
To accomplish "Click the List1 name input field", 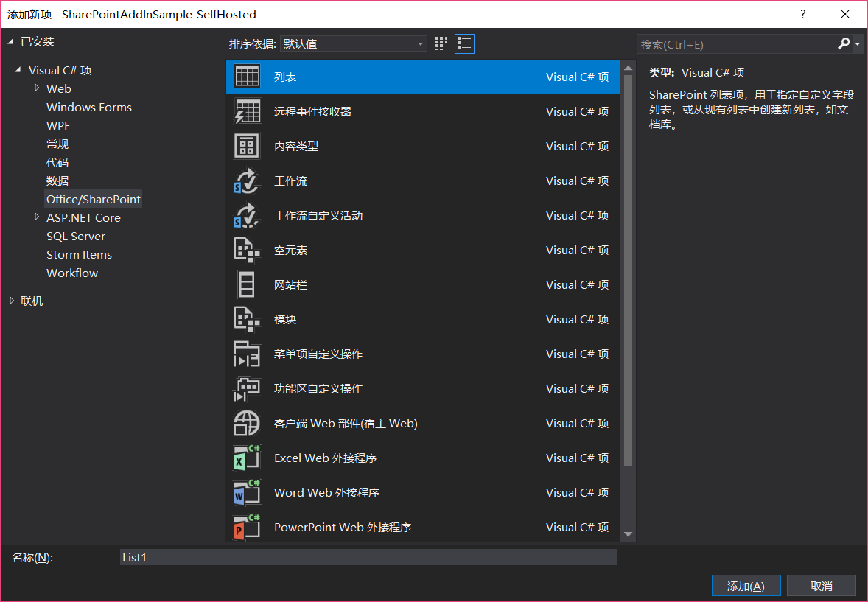I will pos(368,557).
